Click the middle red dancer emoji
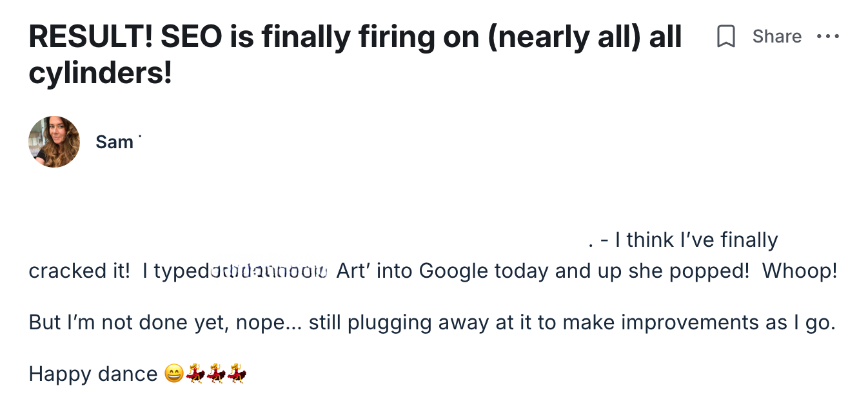 [x=216, y=374]
